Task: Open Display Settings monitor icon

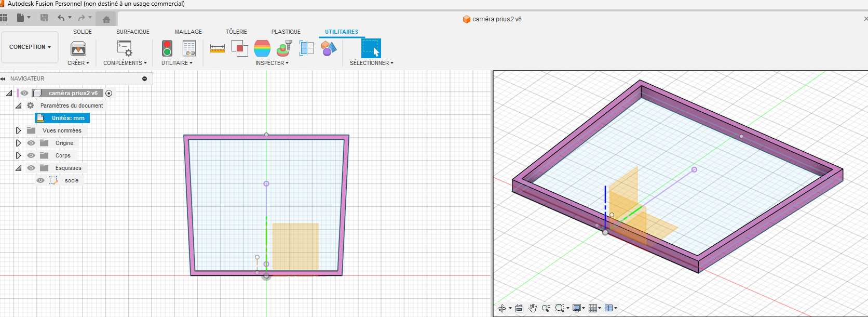Action: tap(577, 308)
